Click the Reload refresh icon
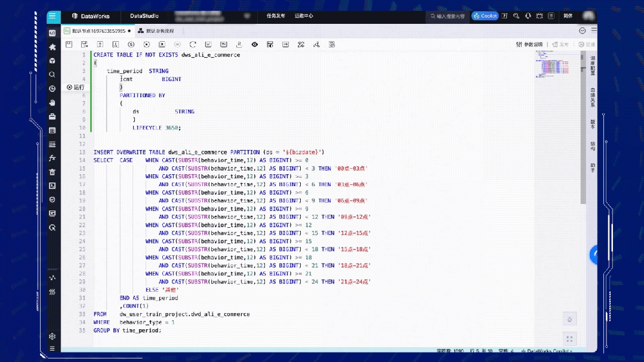The height and width of the screenshot is (362, 644). point(193,44)
